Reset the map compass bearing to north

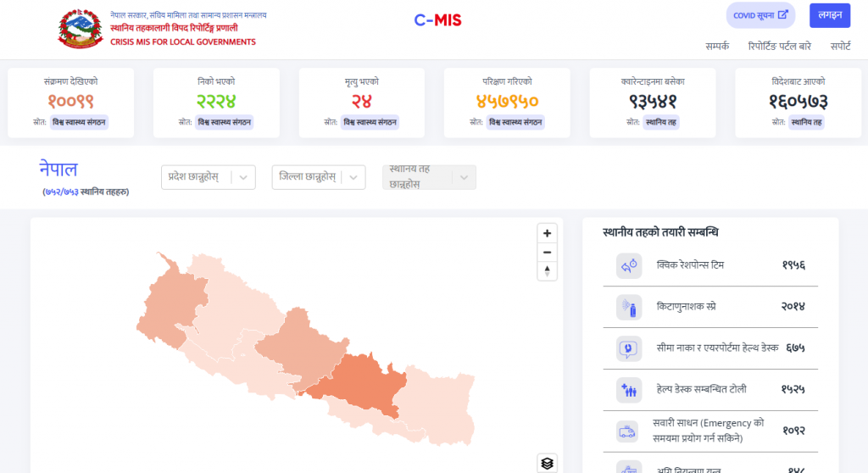(x=548, y=271)
